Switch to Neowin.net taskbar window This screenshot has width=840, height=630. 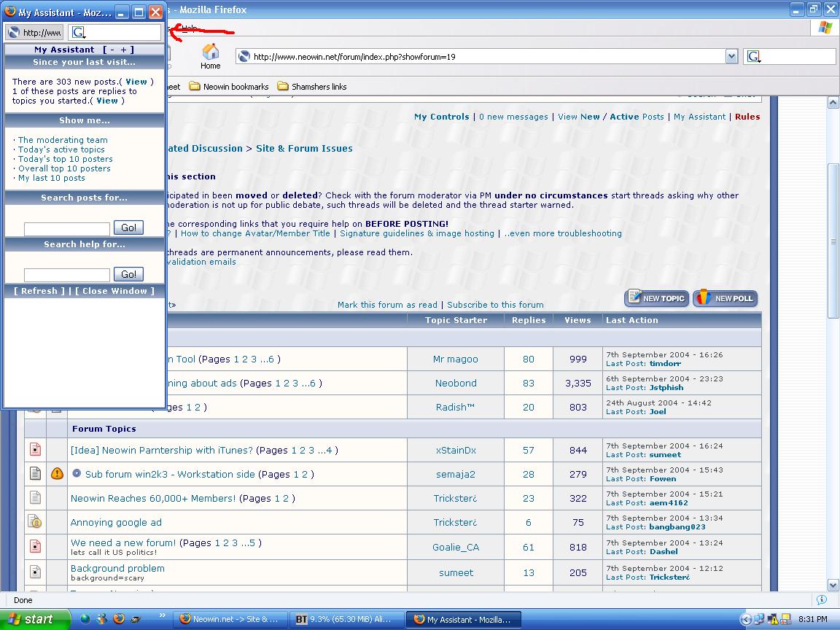tap(230, 619)
